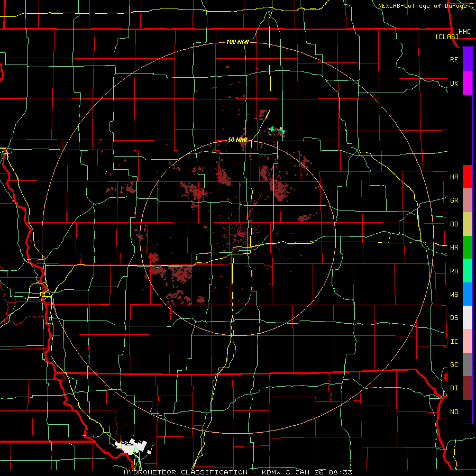Click the BI dark-red legend swatch
This screenshot has height=476, width=476.
coord(467,388)
